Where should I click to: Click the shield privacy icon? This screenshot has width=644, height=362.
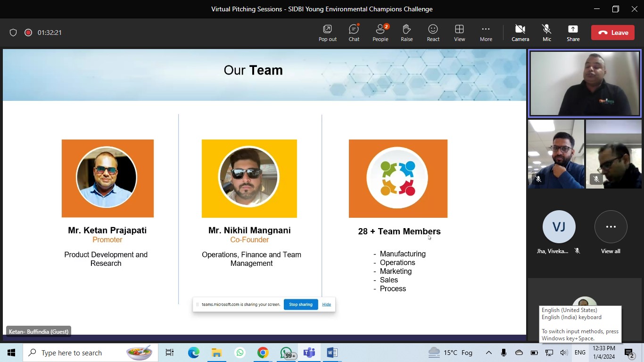[x=13, y=33]
